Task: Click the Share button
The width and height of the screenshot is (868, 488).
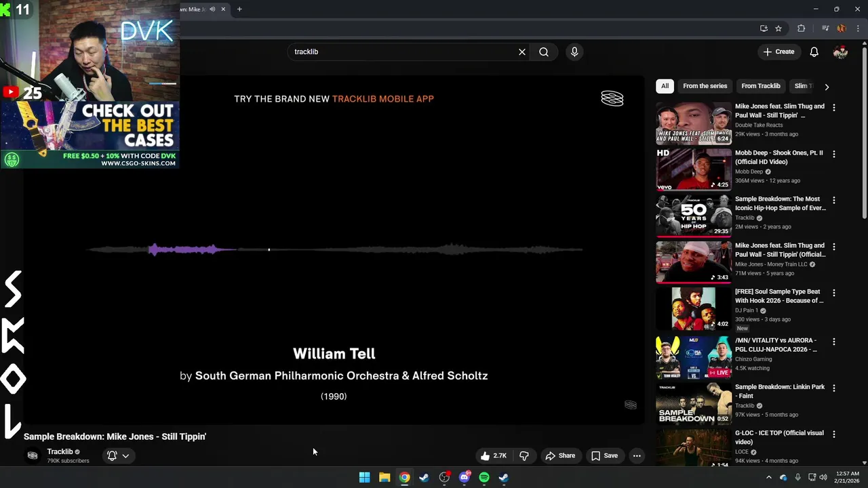Action: tap(560, 456)
